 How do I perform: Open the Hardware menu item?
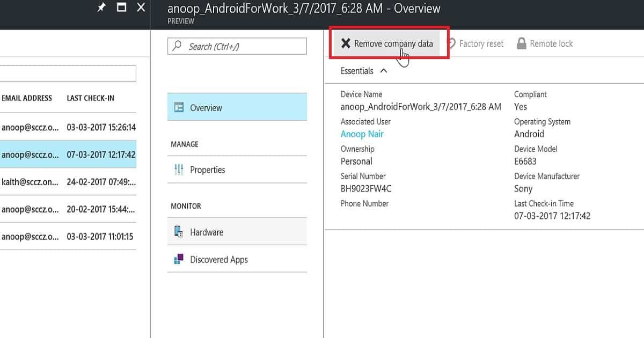pyautogui.click(x=237, y=232)
